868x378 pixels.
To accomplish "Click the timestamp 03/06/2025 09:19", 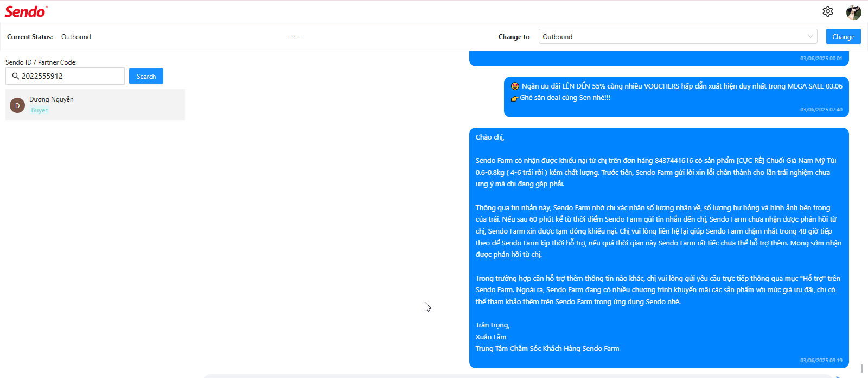I will (x=821, y=361).
